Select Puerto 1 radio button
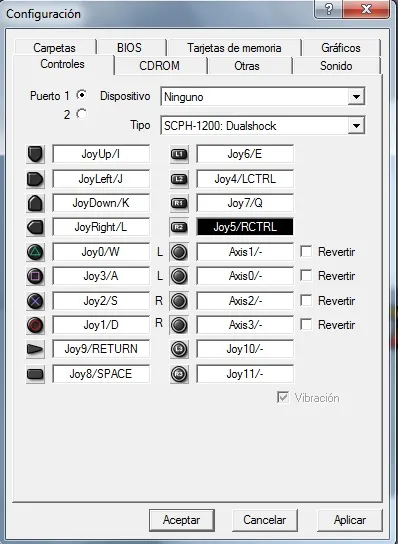The height and width of the screenshot is (544, 398). 82,95
